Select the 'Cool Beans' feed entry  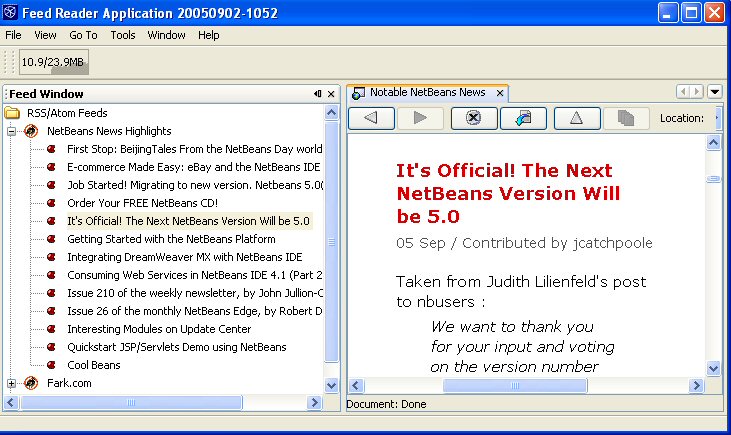click(94, 365)
